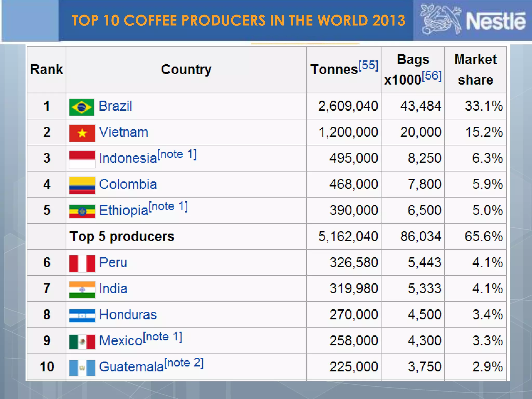This screenshot has width=532, height=399.
Task: Select Ethiopia's tonnes value 390,000
Action: [354, 210]
